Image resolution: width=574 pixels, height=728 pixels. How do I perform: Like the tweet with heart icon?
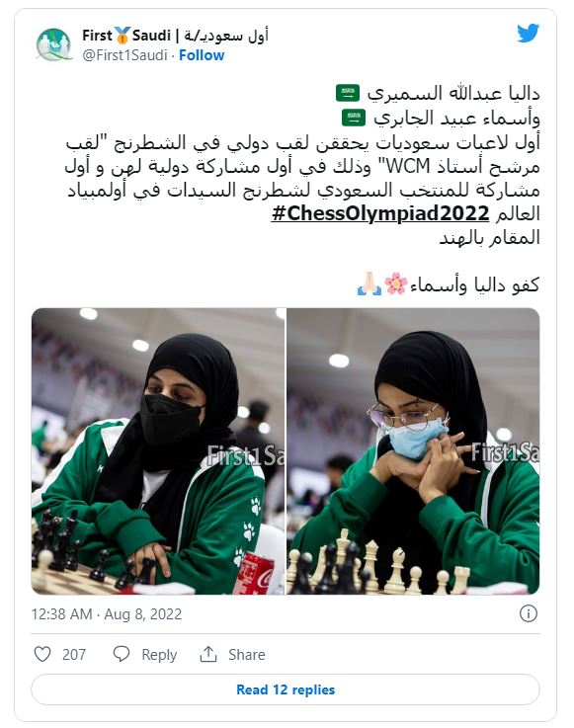click(42, 654)
